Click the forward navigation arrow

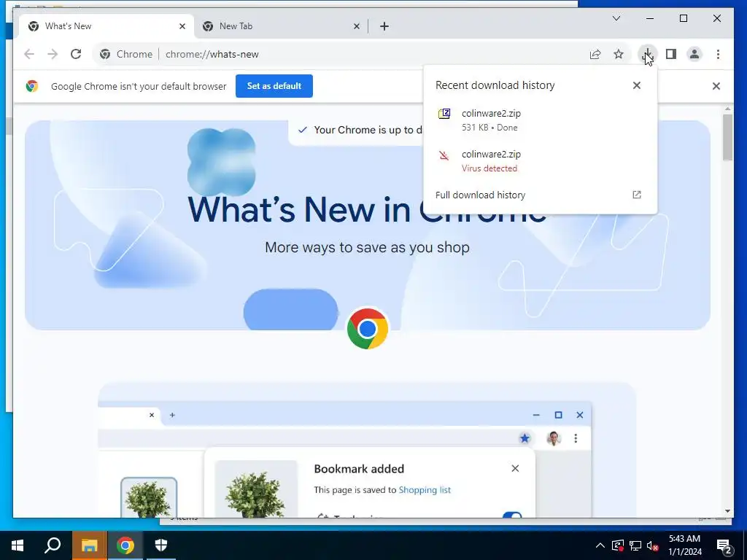click(53, 54)
